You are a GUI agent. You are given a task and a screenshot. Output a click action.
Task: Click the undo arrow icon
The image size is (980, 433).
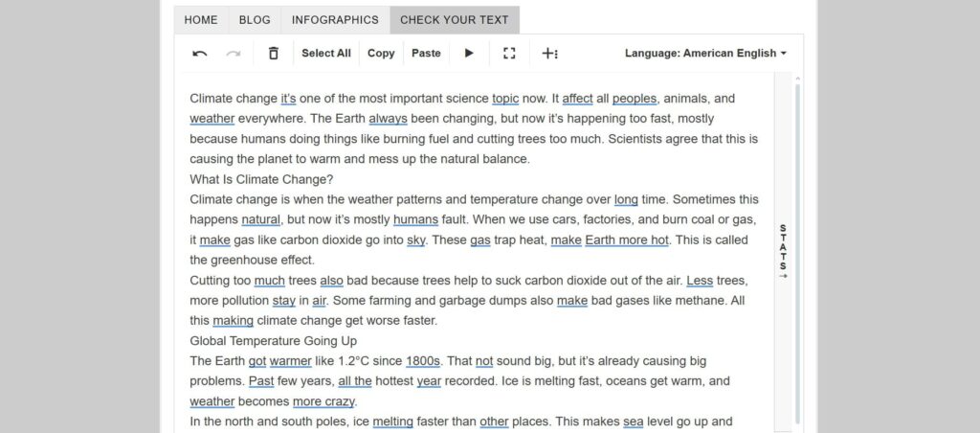199,54
